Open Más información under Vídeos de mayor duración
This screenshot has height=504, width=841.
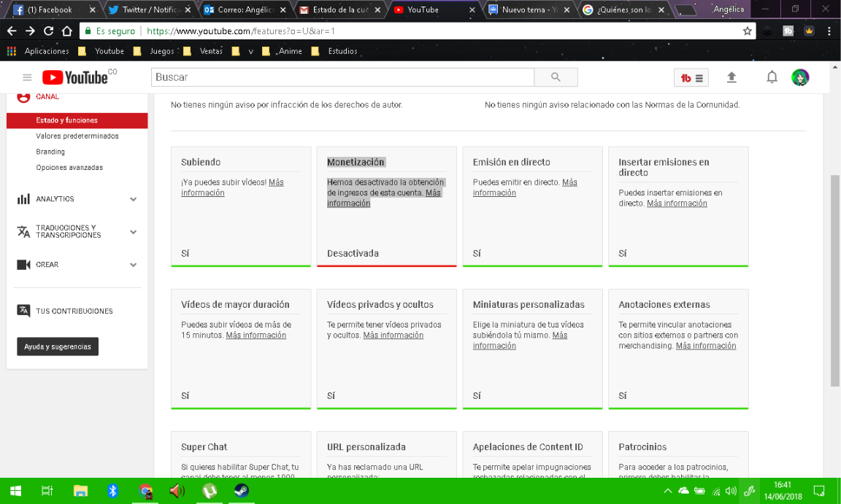click(x=256, y=336)
